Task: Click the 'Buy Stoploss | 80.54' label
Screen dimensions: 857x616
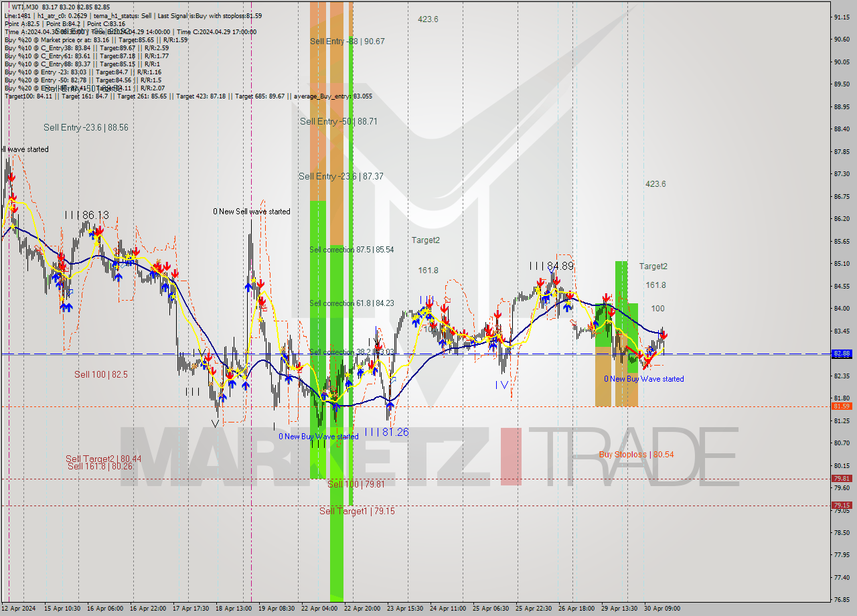Action: (636, 455)
